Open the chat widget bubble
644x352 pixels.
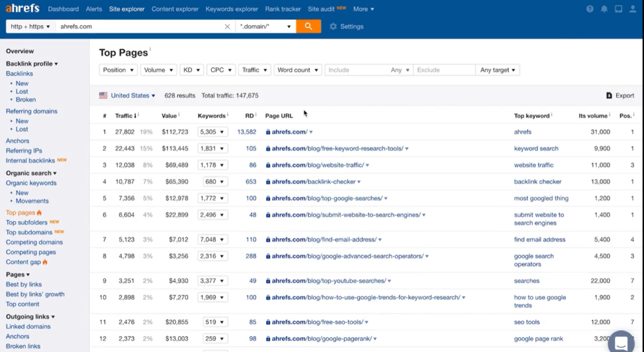(621, 342)
